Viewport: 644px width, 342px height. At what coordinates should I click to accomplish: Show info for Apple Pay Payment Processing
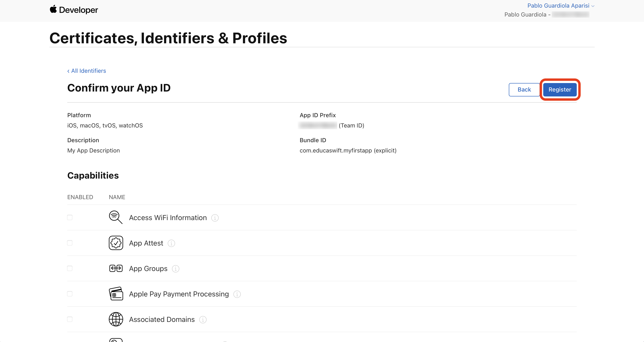(237, 294)
